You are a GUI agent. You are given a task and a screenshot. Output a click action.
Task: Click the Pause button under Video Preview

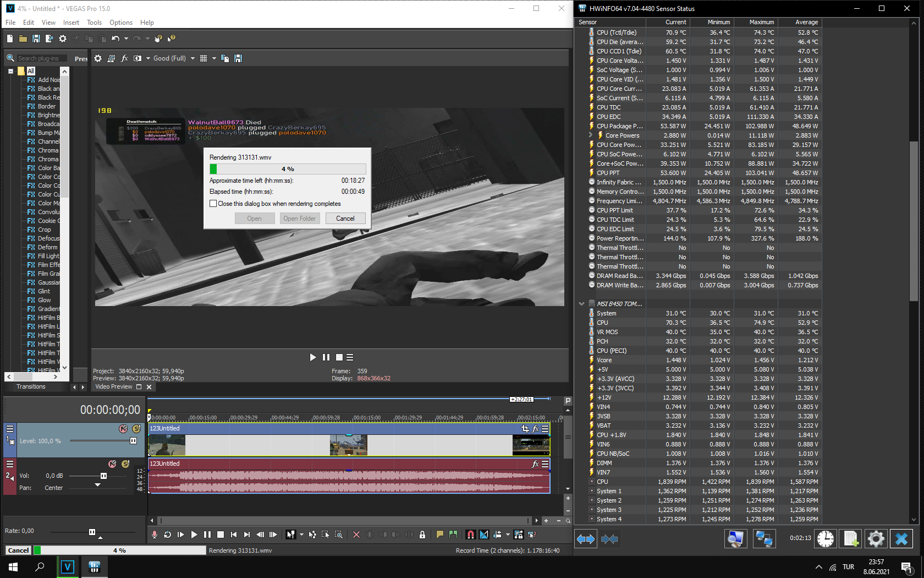pyautogui.click(x=326, y=357)
